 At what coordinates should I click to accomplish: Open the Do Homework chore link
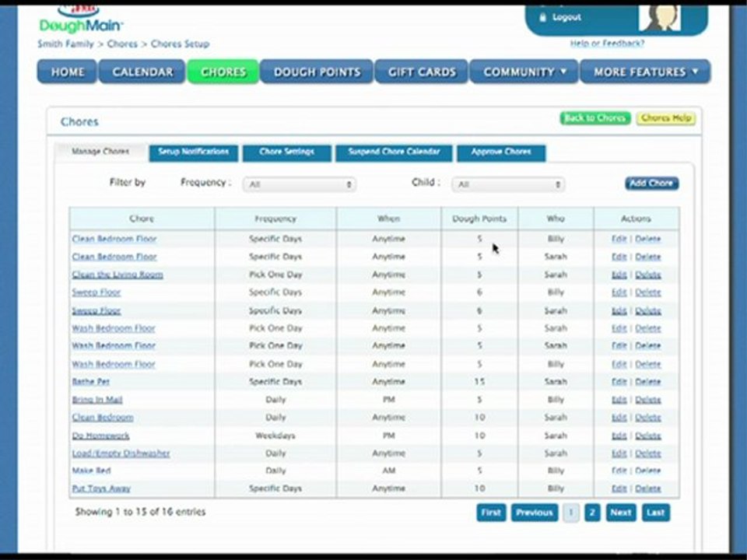coord(100,436)
